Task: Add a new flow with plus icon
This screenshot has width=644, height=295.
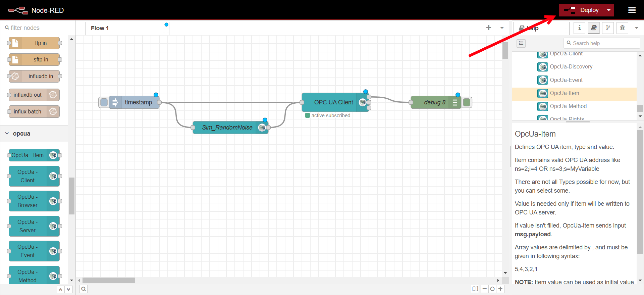Action: coord(488,28)
